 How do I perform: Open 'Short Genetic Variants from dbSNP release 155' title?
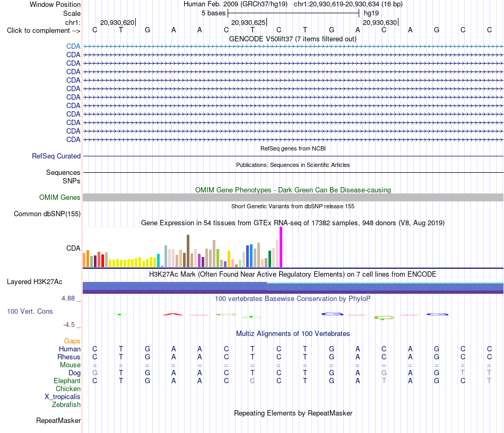coord(293,206)
